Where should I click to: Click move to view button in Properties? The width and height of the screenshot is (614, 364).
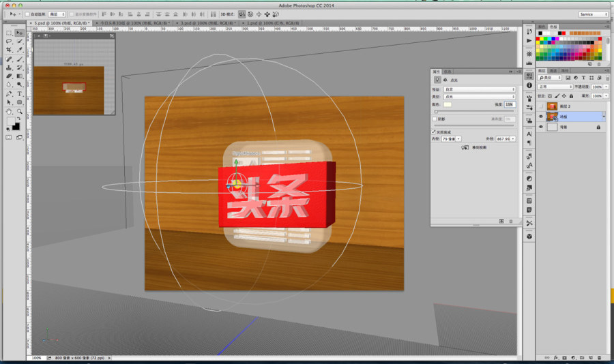pyautogui.click(x=474, y=147)
